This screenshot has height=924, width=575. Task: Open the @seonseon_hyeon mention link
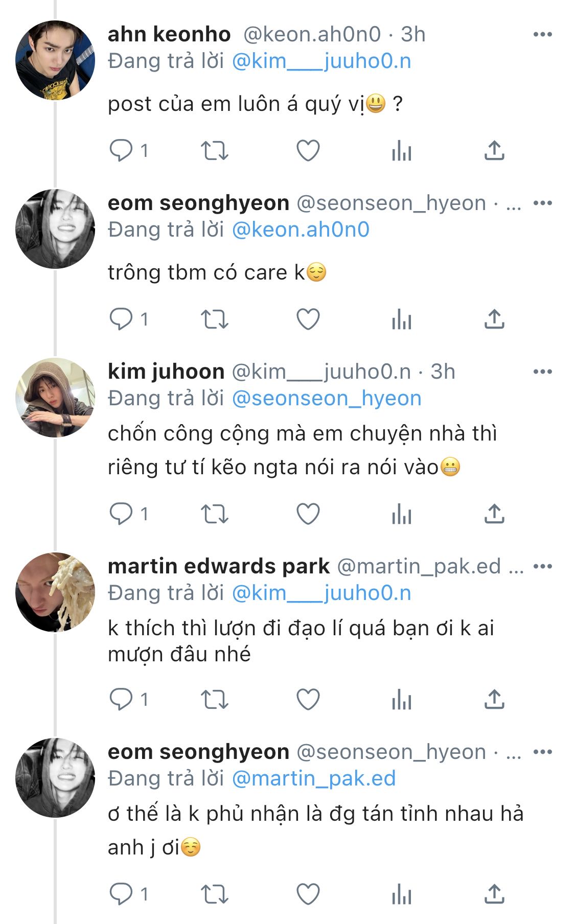point(327,399)
